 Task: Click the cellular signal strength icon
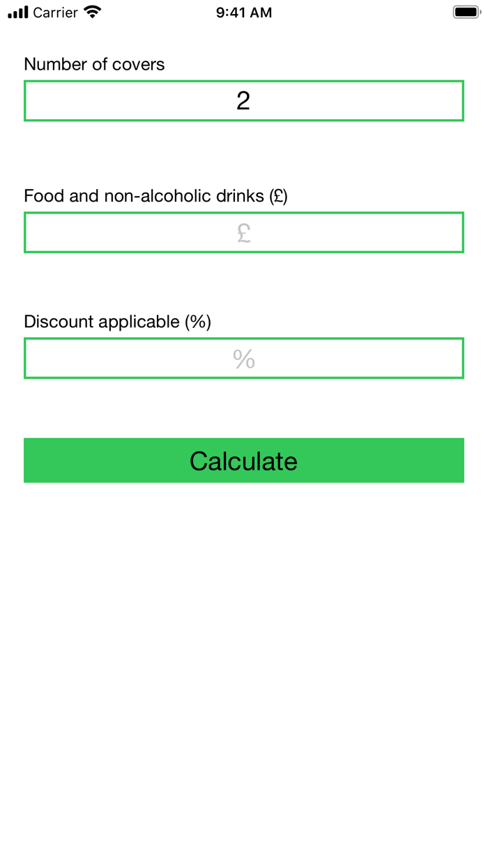[x=17, y=12]
